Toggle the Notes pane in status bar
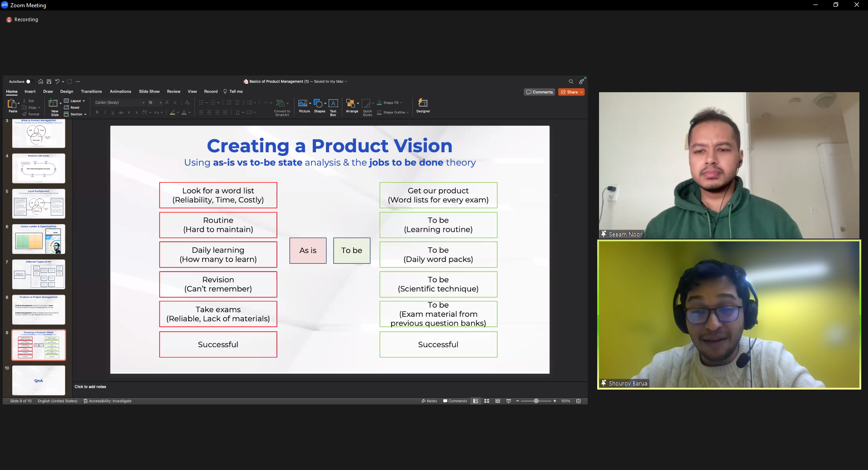The height and width of the screenshot is (470, 868). 429,401
